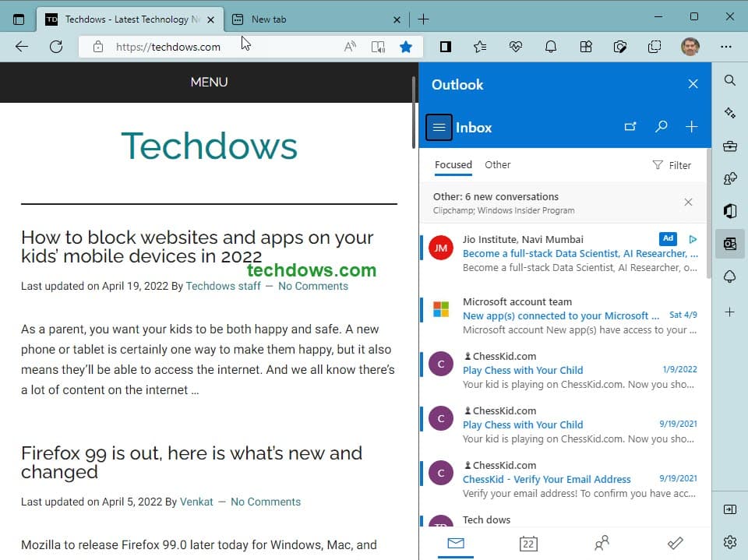Close the New tab tab
Image resolution: width=748 pixels, height=560 pixels.
(397, 19)
